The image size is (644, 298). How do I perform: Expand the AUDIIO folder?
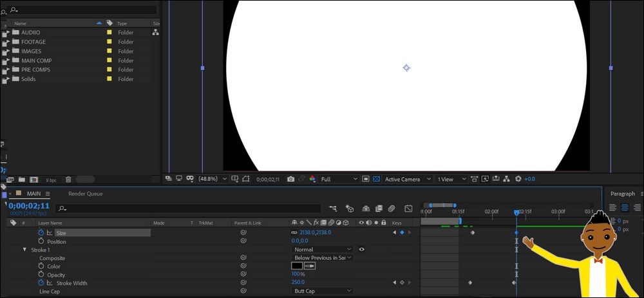pos(8,32)
